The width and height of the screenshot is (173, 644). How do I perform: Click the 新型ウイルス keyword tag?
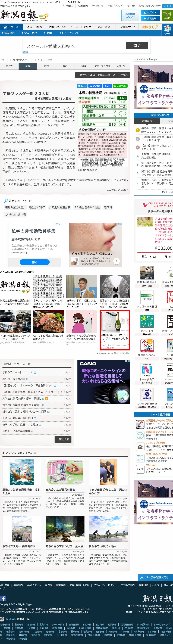[37, 207]
